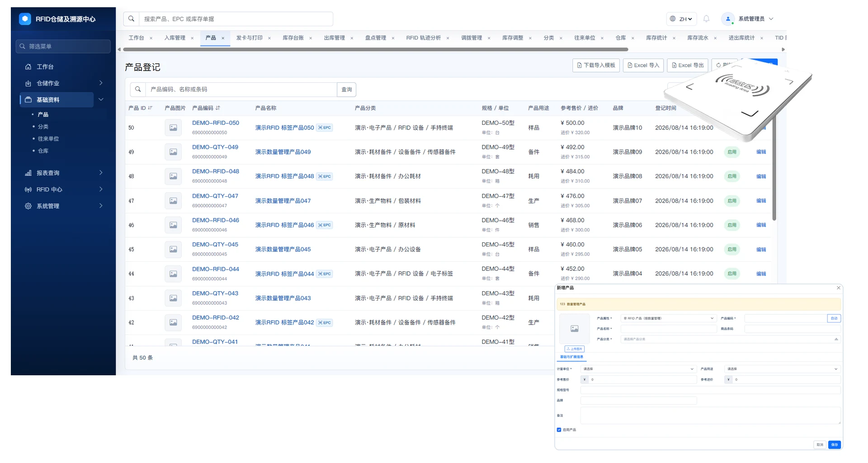Open the 产品用途 dropdown in 新增产品
This screenshot has width=868, height=463.
[x=783, y=369]
